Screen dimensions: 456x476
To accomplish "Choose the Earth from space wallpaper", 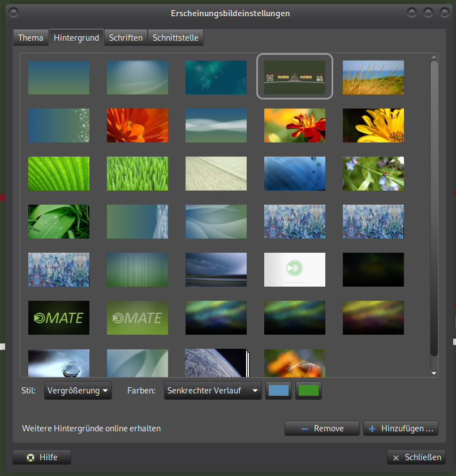I will (x=216, y=363).
